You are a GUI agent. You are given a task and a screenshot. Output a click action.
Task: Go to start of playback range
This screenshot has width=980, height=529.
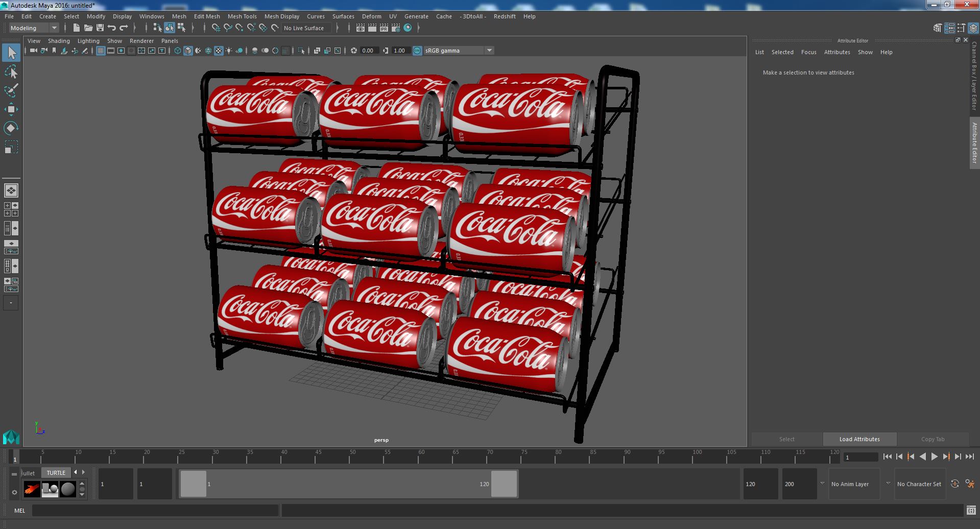tap(887, 457)
